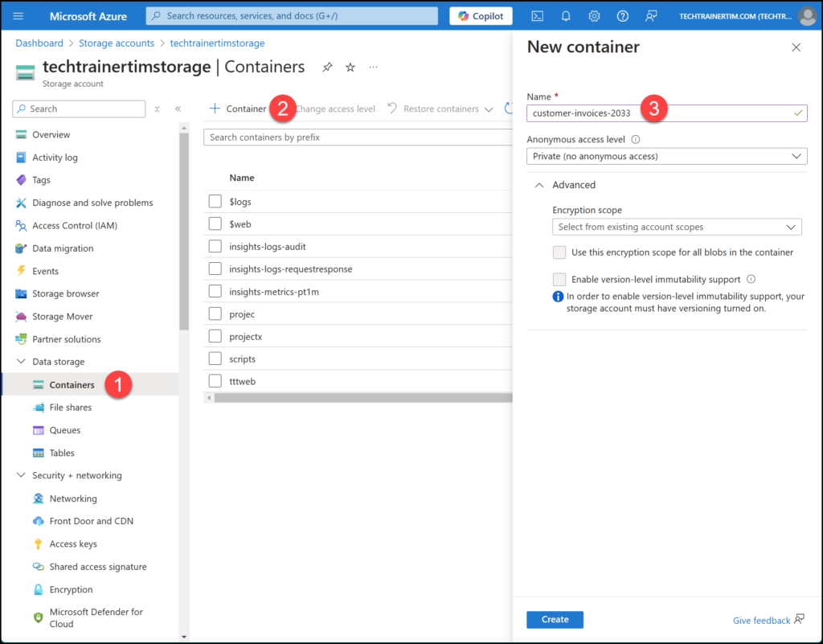Open Access keys in sidebar
This screenshot has height=644, width=823.
pyautogui.click(x=73, y=544)
